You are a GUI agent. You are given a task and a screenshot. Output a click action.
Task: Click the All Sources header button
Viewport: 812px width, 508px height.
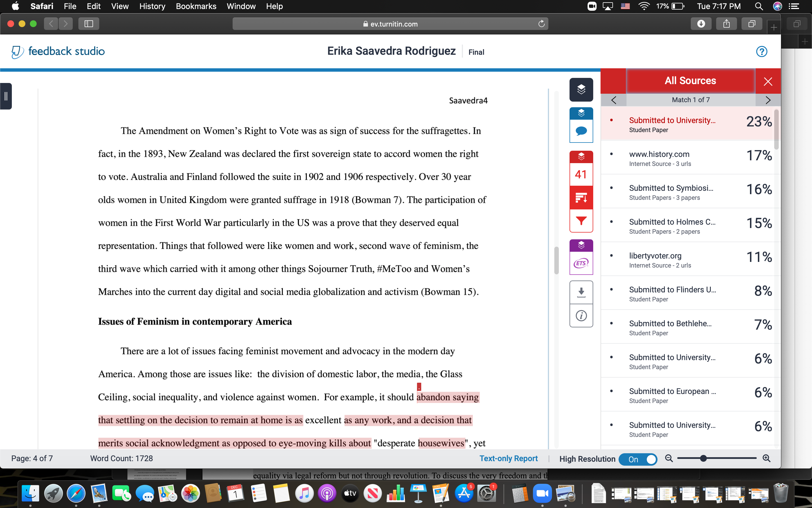[690, 81]
